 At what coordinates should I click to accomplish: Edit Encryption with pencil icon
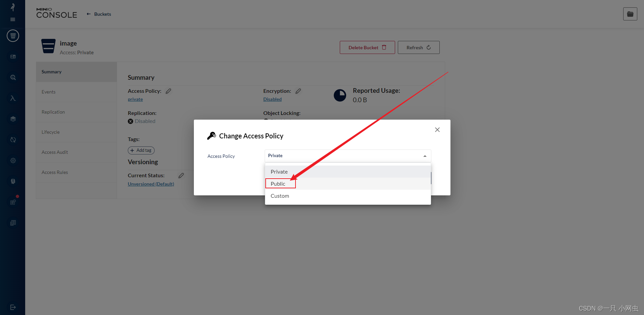[298, 91]
